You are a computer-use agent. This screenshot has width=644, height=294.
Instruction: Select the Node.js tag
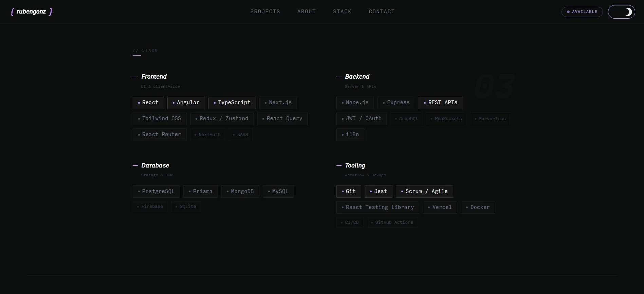[x=355, y=103]
